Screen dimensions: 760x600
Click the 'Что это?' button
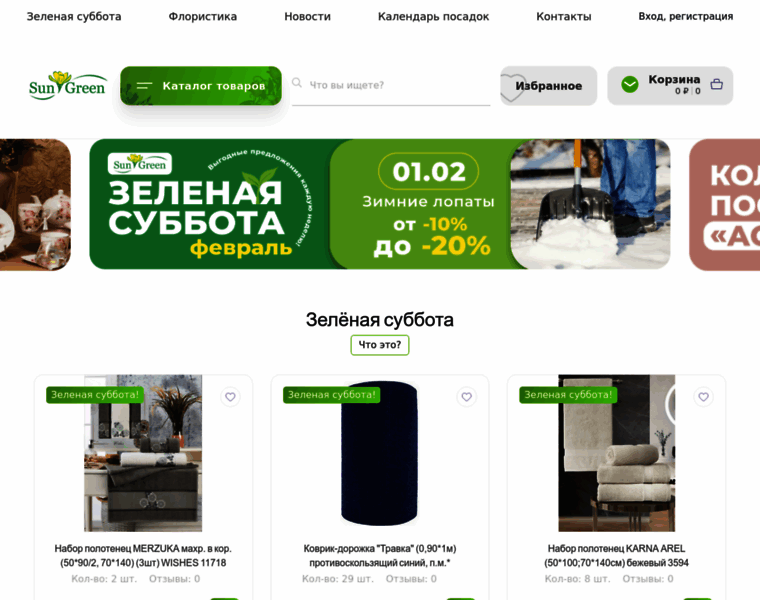tap(380, 345)
